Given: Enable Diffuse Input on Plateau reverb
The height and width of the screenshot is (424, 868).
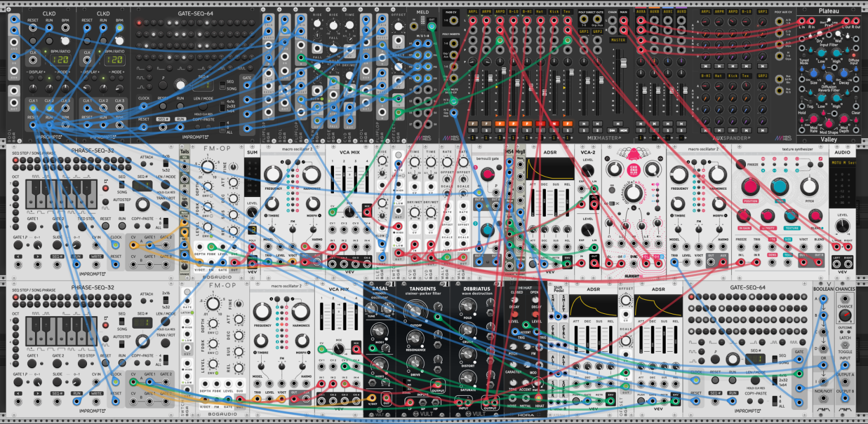Looking at the screenshot, I should click(x=854, y=55).
